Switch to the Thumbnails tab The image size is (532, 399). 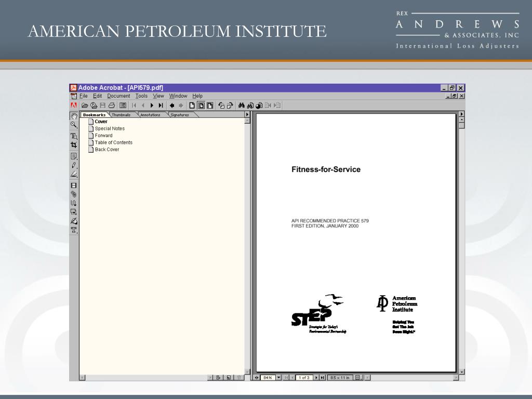121,115
